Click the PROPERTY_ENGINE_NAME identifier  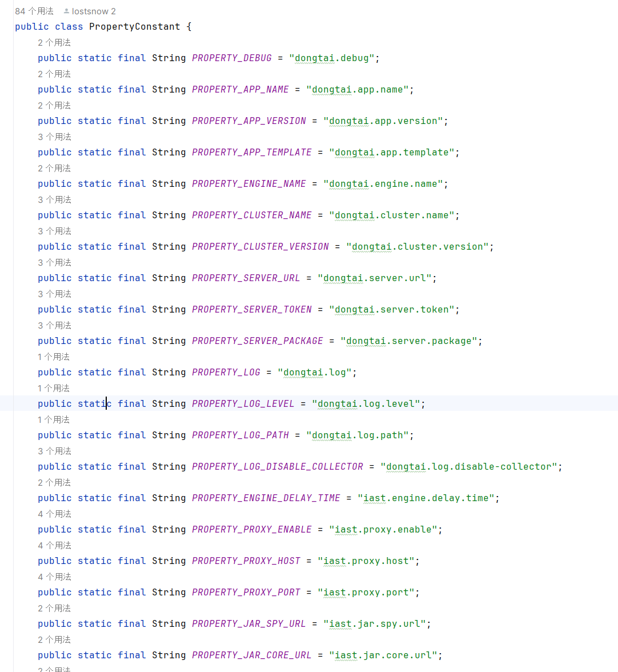pos(248,184)
